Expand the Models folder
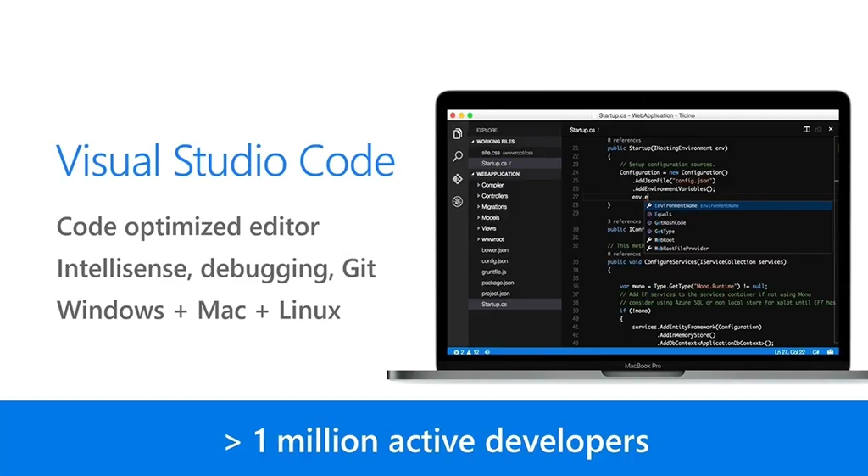Viewport: 868px width, 476px height. 488,218
